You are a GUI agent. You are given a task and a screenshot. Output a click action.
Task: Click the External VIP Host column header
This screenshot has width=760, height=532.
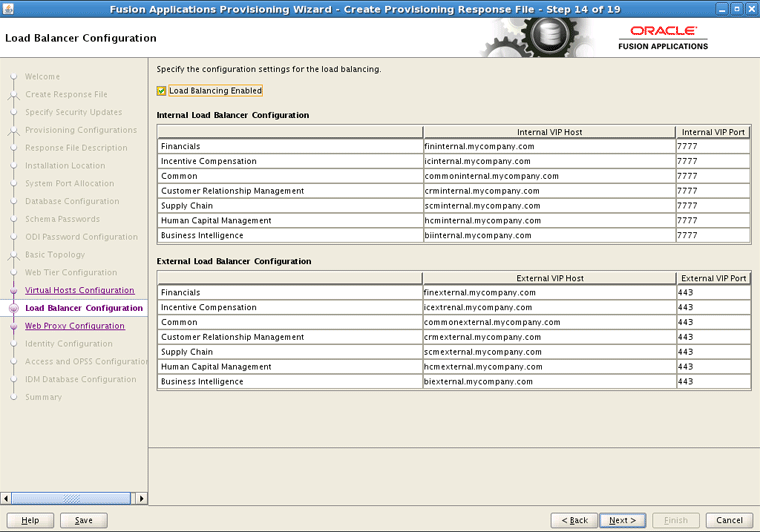550,278
